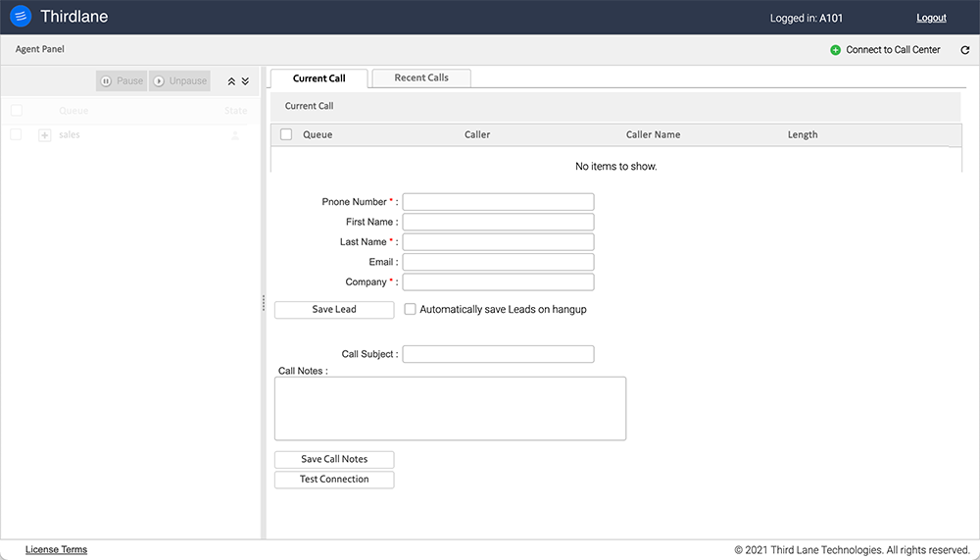Click the green Connect to Call Center icon
The image size is (980, 560).
point(835,50)
